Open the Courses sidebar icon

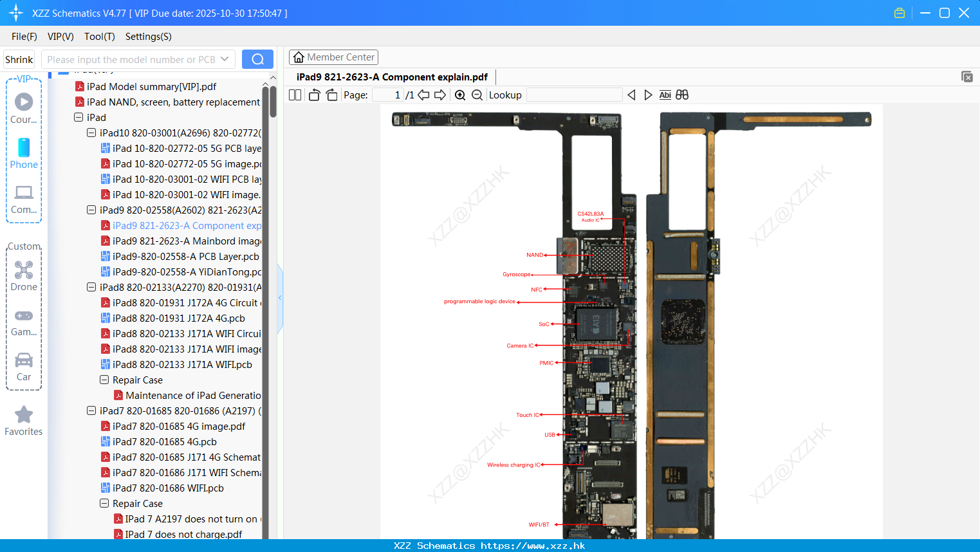(x=24, y=108)
